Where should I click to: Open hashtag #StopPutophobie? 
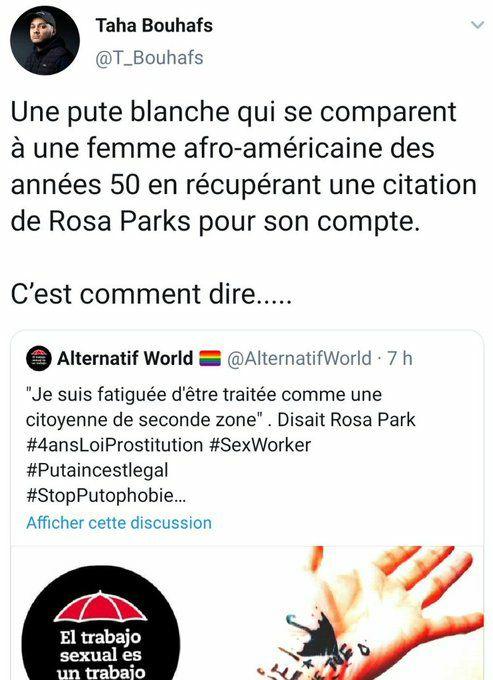click(x=106, y=495)
